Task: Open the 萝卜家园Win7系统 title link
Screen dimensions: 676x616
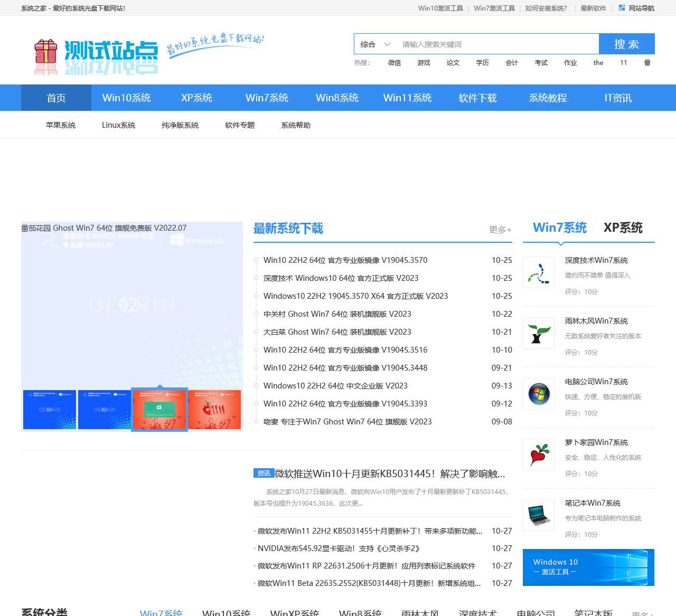Action: tap(596, 442)
